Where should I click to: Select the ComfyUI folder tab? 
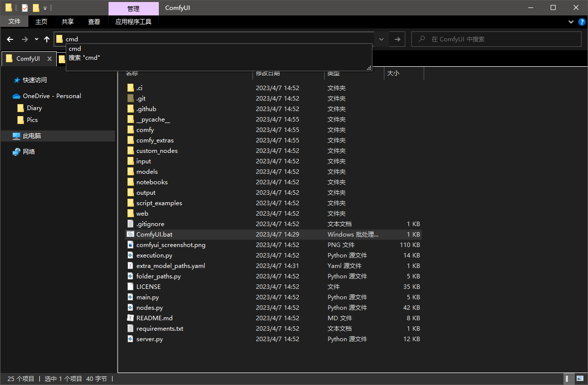(28, 59)
